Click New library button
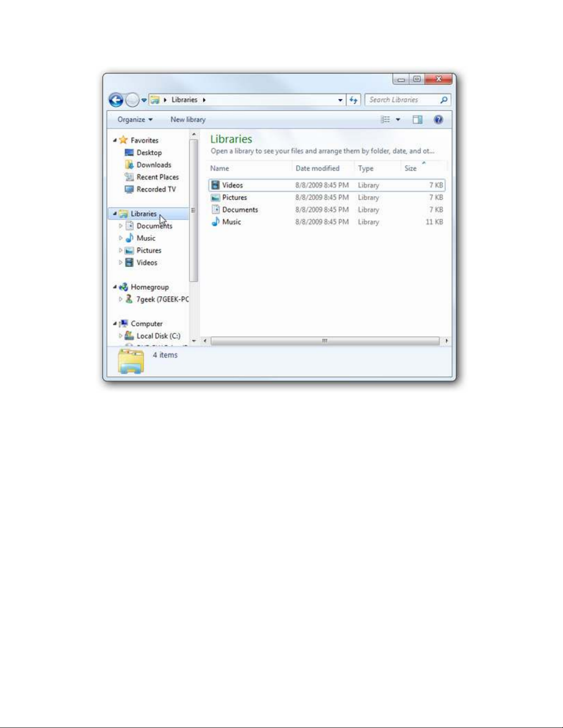This screenshot has width=563, height=728. click(x=188, y=119)
